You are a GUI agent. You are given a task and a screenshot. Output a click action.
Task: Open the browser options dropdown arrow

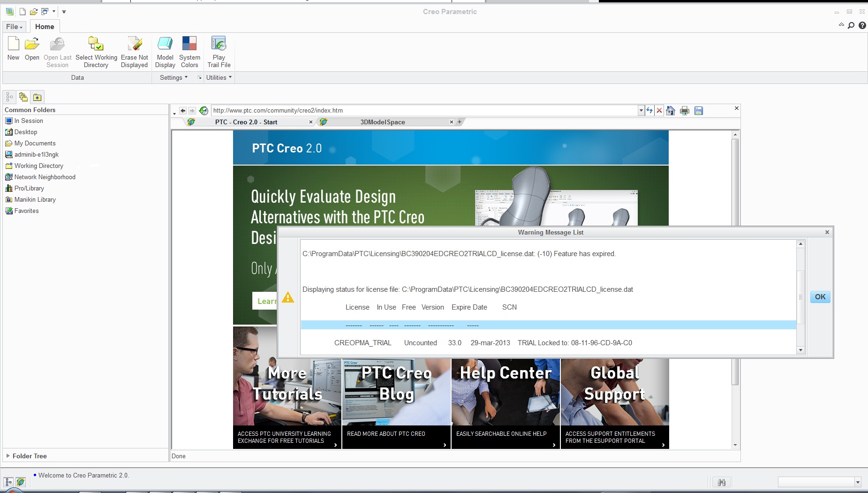(174, 113)
